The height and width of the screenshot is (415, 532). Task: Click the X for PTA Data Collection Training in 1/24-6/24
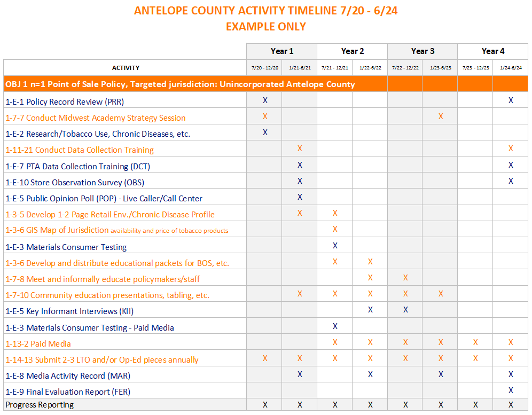[x=511, y=165]
